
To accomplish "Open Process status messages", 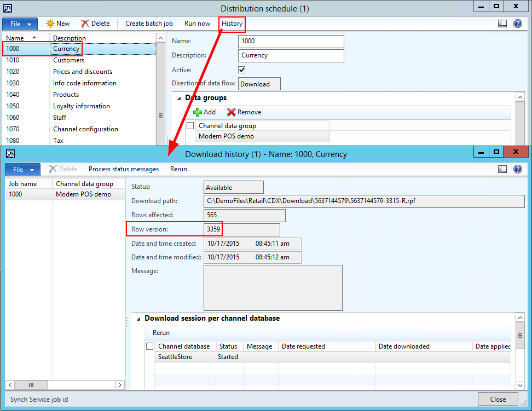I will [124, 169].
